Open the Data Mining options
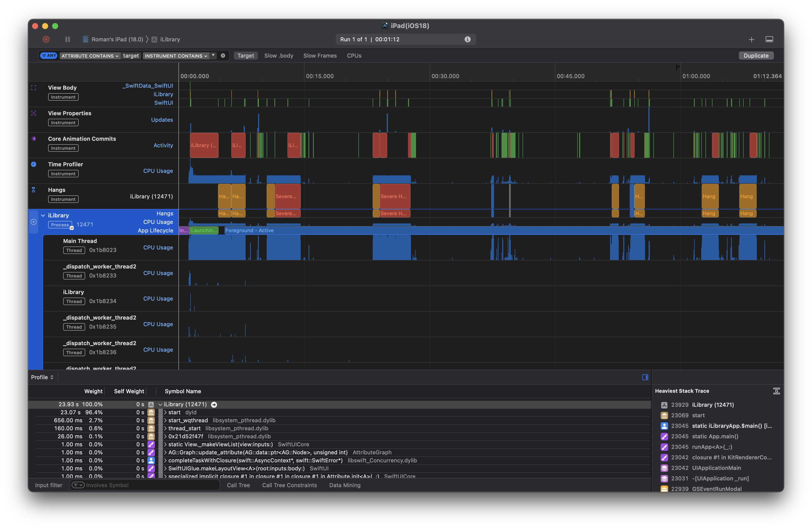The image size is (812, 529). 345,485
